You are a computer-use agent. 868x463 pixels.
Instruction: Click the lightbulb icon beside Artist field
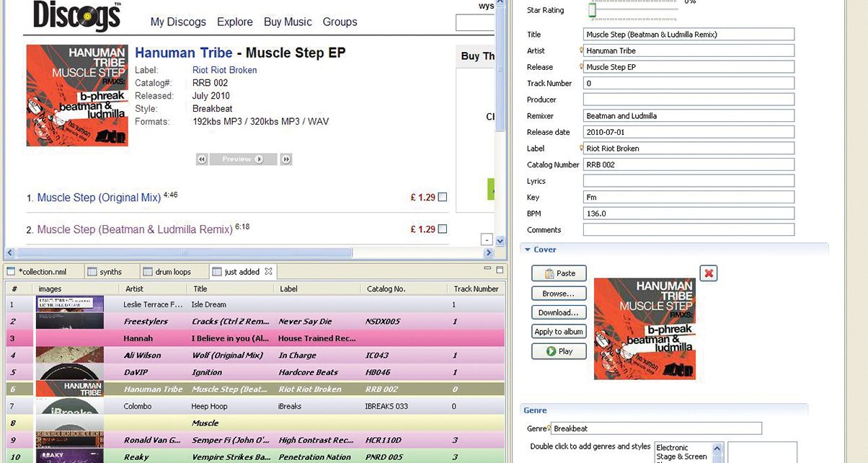click(582, 50)
